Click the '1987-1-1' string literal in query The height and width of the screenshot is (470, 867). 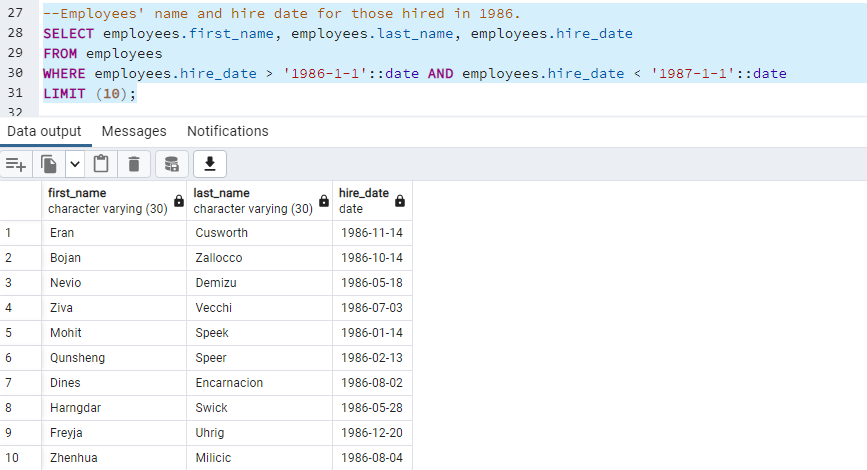pyautogui.click(x=693, y=74)
